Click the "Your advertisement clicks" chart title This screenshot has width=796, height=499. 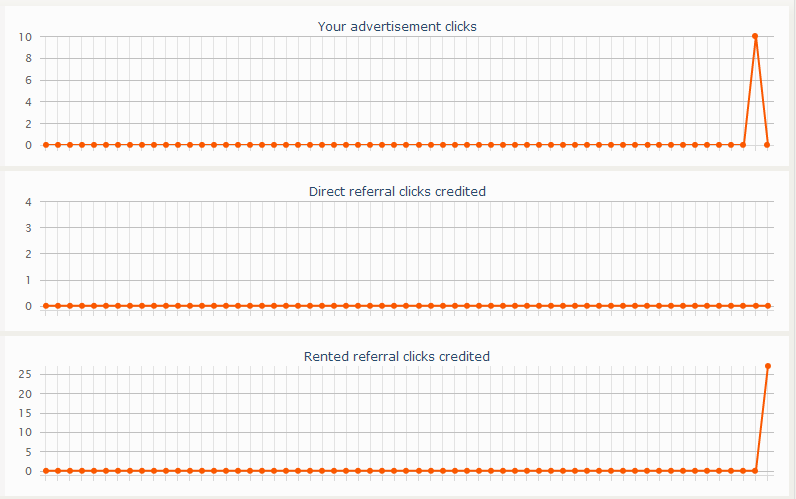coord(397,26)
